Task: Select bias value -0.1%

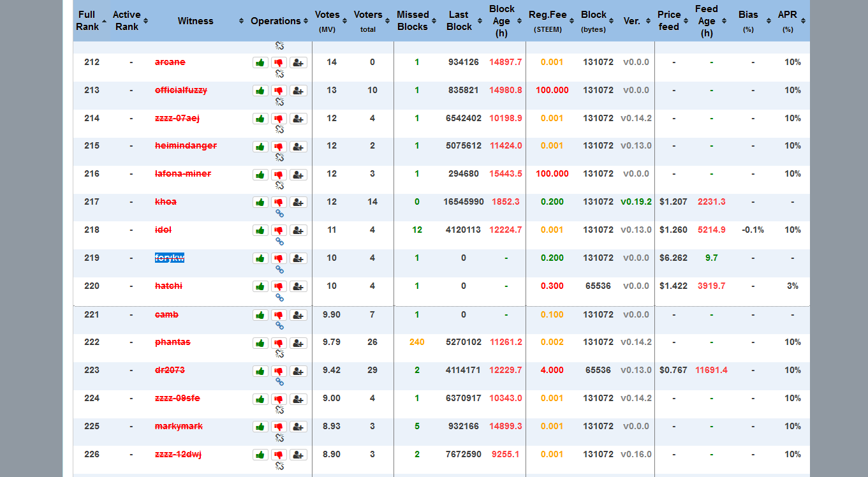Action: point(753,230)
